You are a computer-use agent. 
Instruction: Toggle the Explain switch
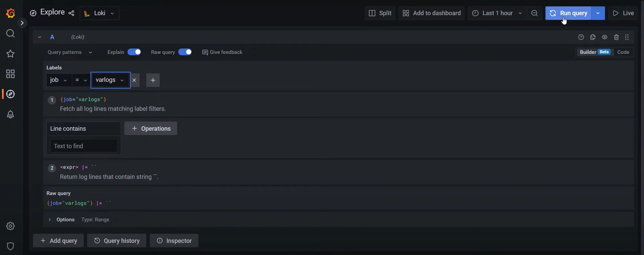pyautogui.click(x=134, y=52)
